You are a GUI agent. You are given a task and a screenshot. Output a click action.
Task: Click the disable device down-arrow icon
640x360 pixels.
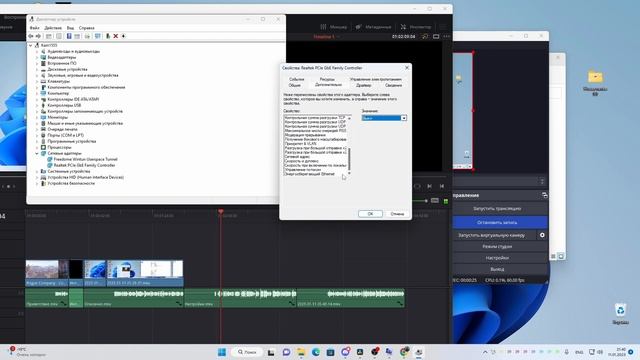[x=123, y=36]
